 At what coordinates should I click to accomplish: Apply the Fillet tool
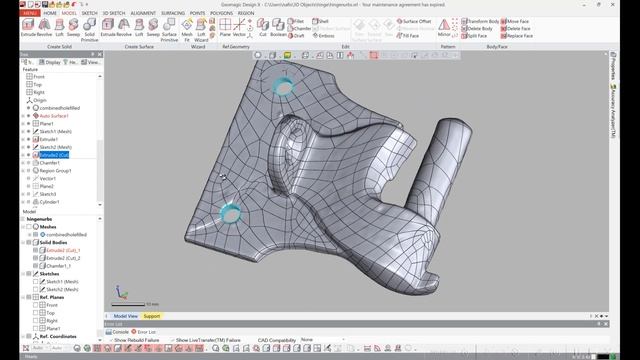tap(296, 21)
